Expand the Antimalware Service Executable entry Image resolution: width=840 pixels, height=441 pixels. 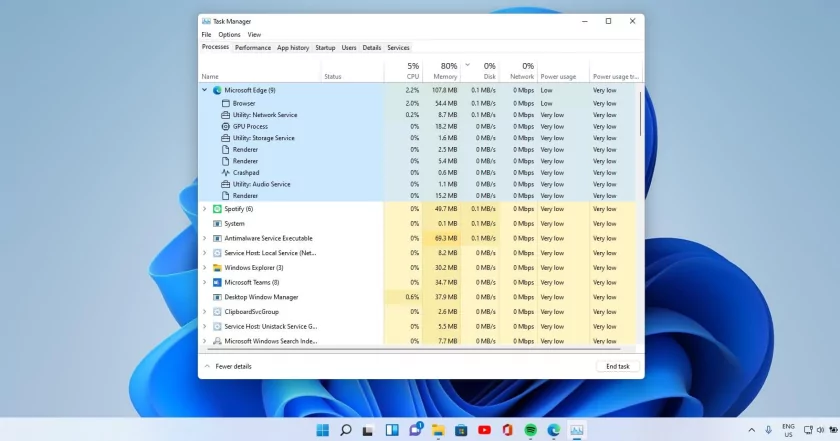point(205,238)
